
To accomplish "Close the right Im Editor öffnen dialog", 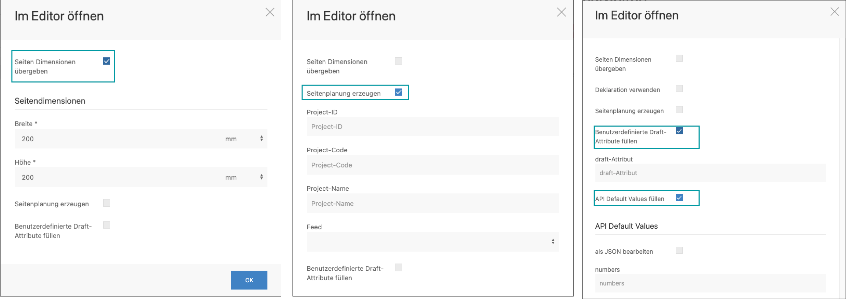I will (834, 12).
